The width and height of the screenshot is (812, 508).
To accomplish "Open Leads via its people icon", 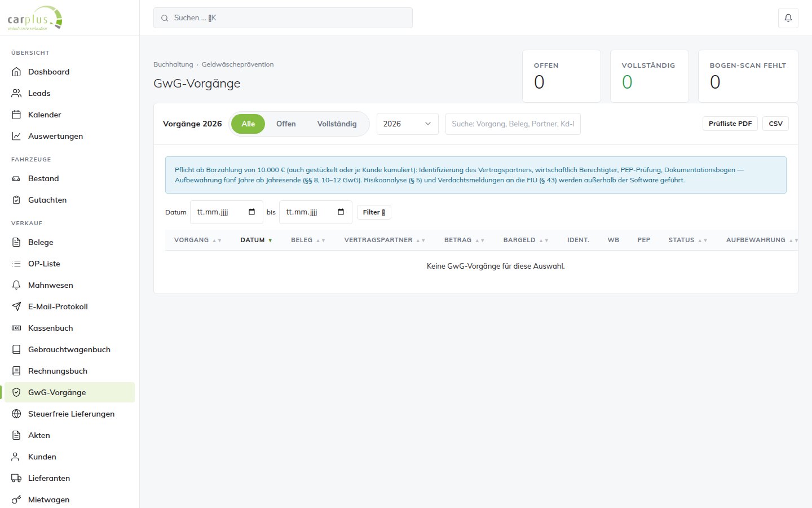I will pyautogui.click(x=16, y=93).
